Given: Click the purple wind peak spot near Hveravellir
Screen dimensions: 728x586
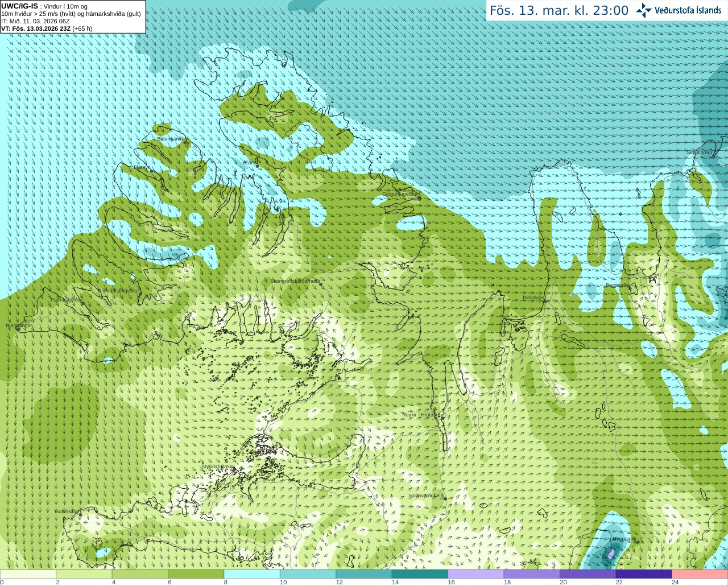Looking at the screenshot, I should pyautogui.click(x=611, y=553).
